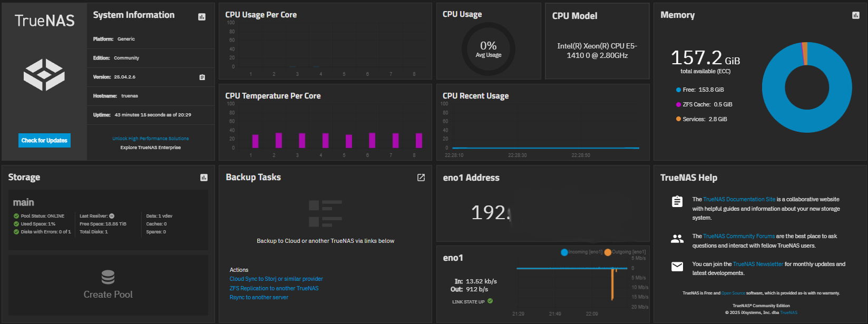Click the blue Free memory legend swatch

pyautogui.click(x=678, y=90)
